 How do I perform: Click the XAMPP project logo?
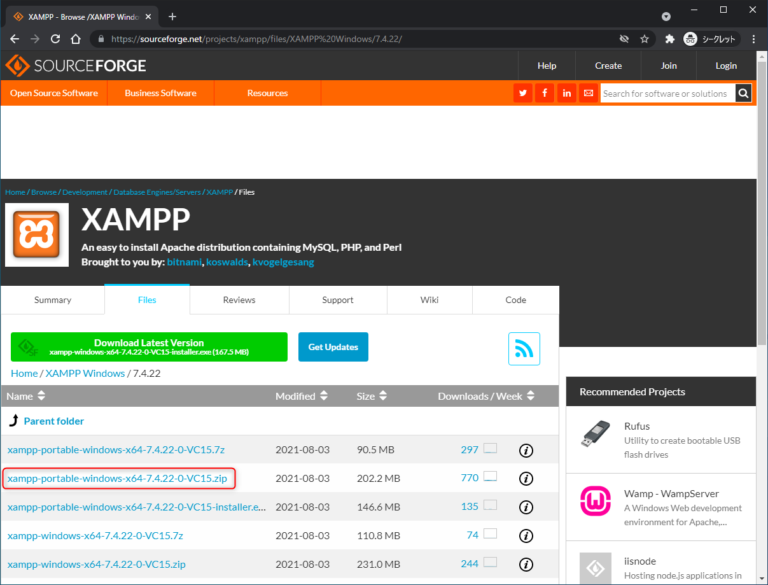pos(37,235)
